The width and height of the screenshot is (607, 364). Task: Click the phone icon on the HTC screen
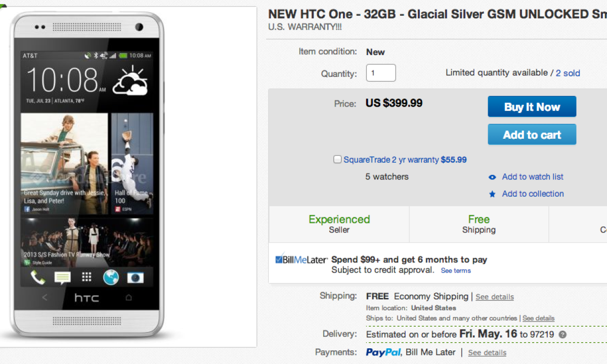pyautogui.click(x=37, y=277)
